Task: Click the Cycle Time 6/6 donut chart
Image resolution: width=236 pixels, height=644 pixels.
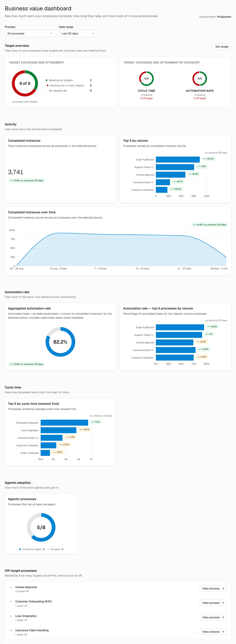Action: (x=146, y=79)
